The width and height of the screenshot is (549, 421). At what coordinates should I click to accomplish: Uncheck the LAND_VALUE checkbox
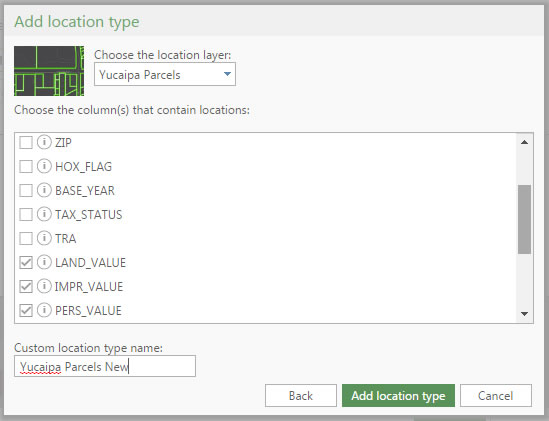(x=26, y=262)
